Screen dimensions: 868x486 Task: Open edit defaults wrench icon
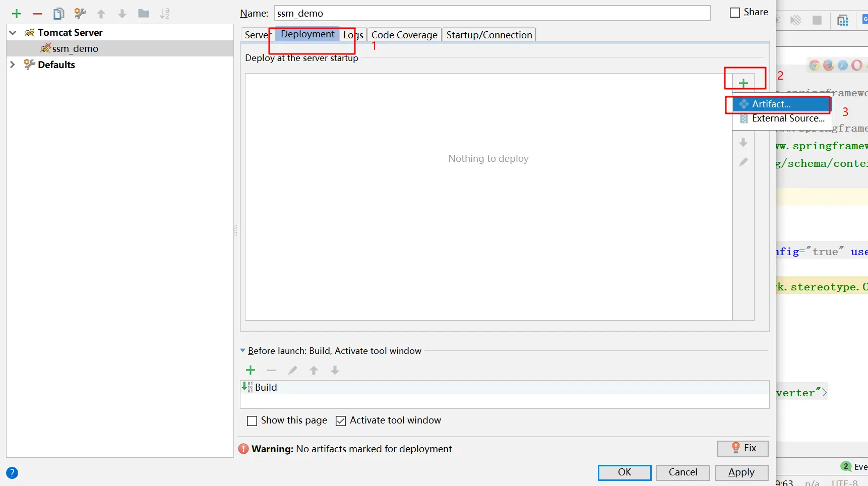(x=80, y=14)
